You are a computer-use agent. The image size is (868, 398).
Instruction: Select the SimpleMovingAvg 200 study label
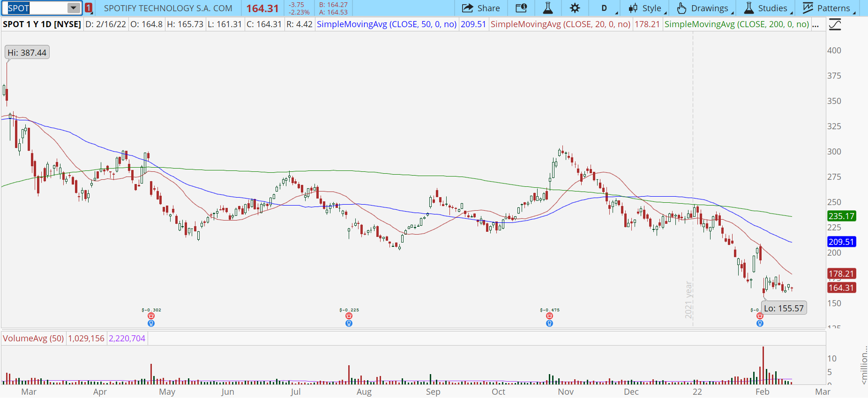pos(737,24)
